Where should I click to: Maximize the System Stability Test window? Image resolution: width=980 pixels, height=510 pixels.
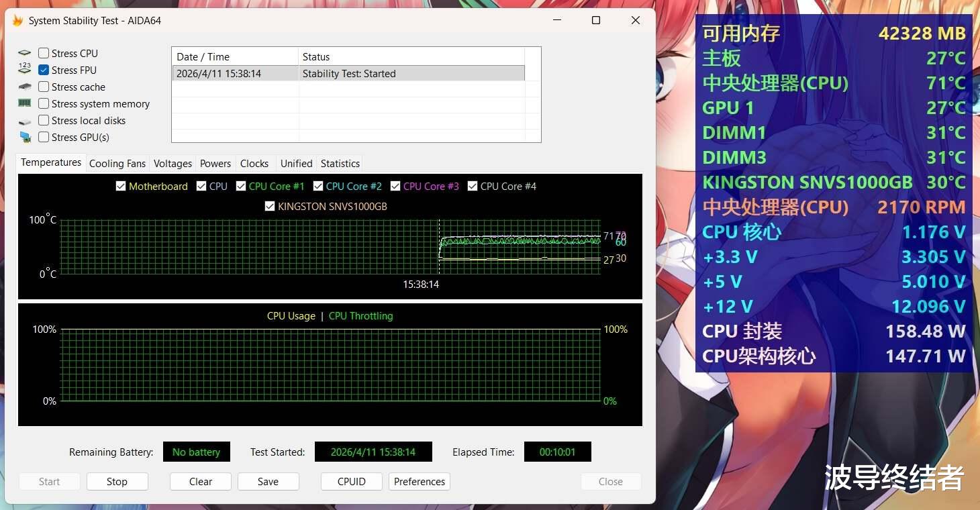coord(595,20)
